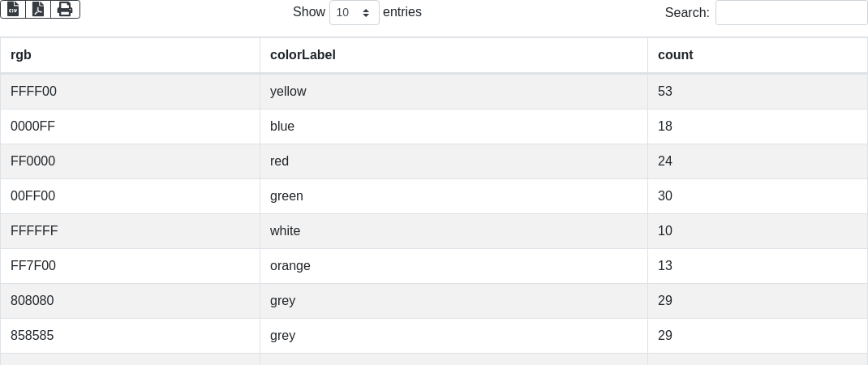Screen dimensions: 868x365
Task: Export the table as PDF
Action: [38, 9]
